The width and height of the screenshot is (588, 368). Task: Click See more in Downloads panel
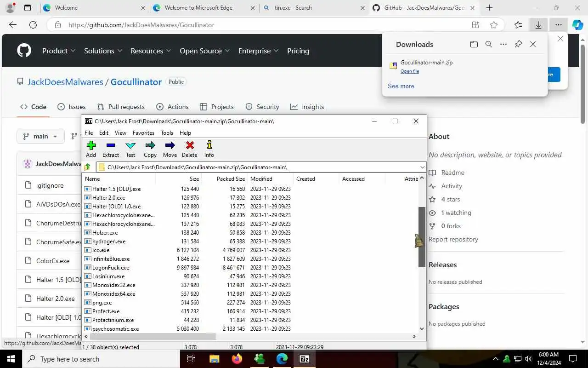[x=401, y=86]
